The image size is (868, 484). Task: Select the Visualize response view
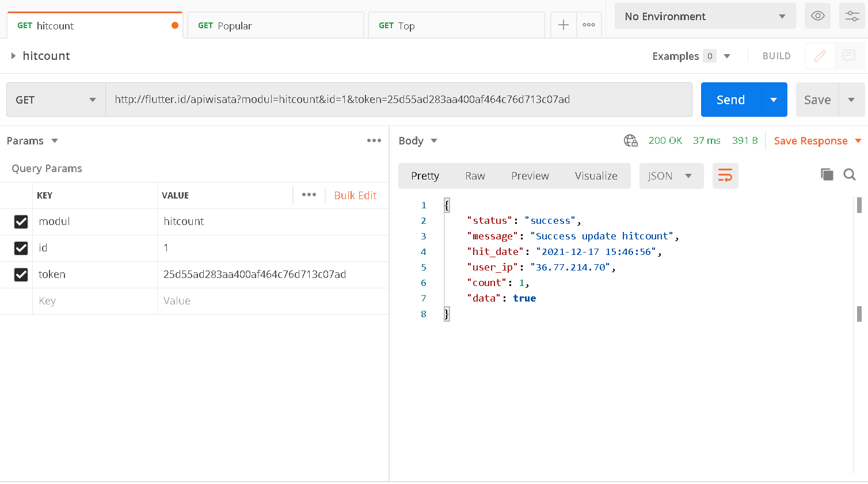point(596,176)
